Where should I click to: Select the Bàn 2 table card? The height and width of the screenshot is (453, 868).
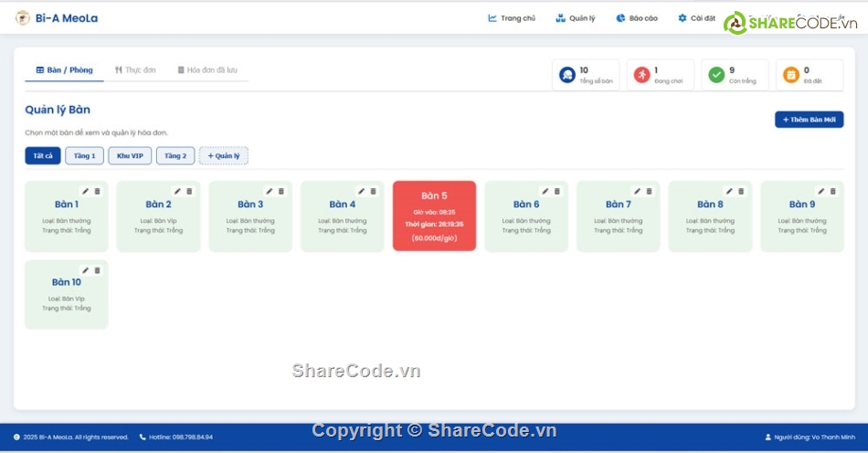(158, 216)
